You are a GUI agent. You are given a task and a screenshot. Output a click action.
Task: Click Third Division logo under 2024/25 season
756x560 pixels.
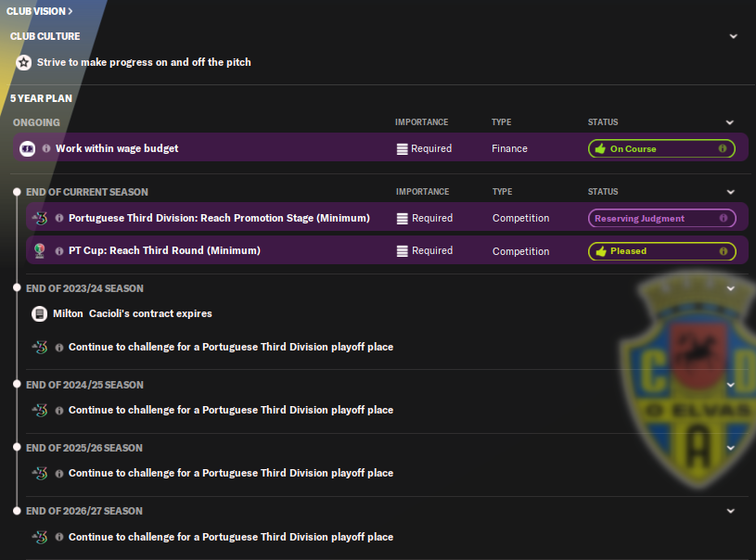coord(40,410)
